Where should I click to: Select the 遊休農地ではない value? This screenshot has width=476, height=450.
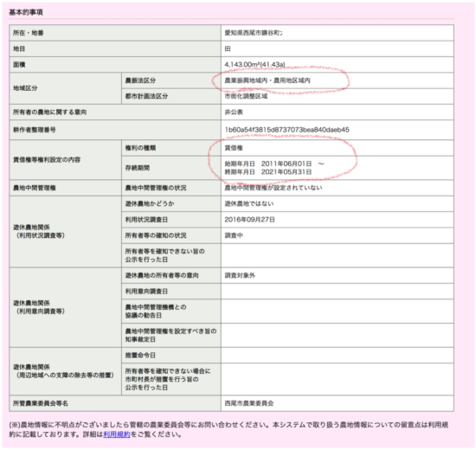[x=249, y=203]
